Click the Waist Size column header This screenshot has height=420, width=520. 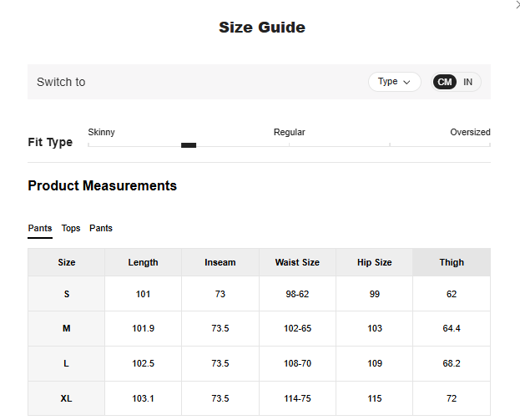(297, 262)
